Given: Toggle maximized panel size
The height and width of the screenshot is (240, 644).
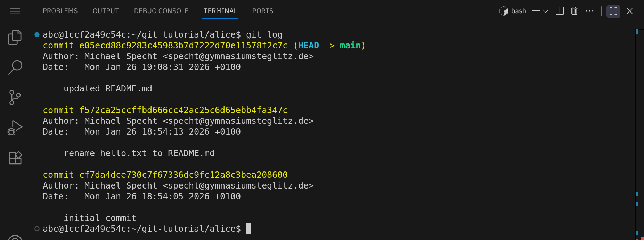Looking at the screenshot, I should pos(613,11).
